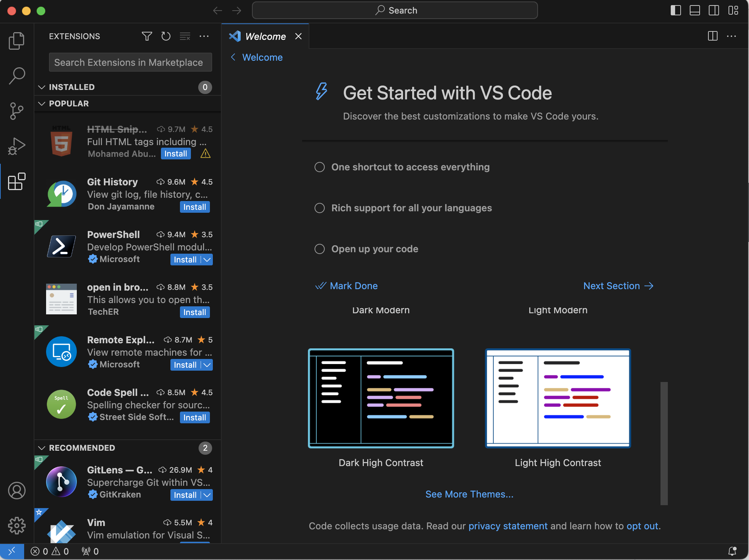Screen dimensions: 749x560
Task: Click Mark Done link
Action: 346,286
